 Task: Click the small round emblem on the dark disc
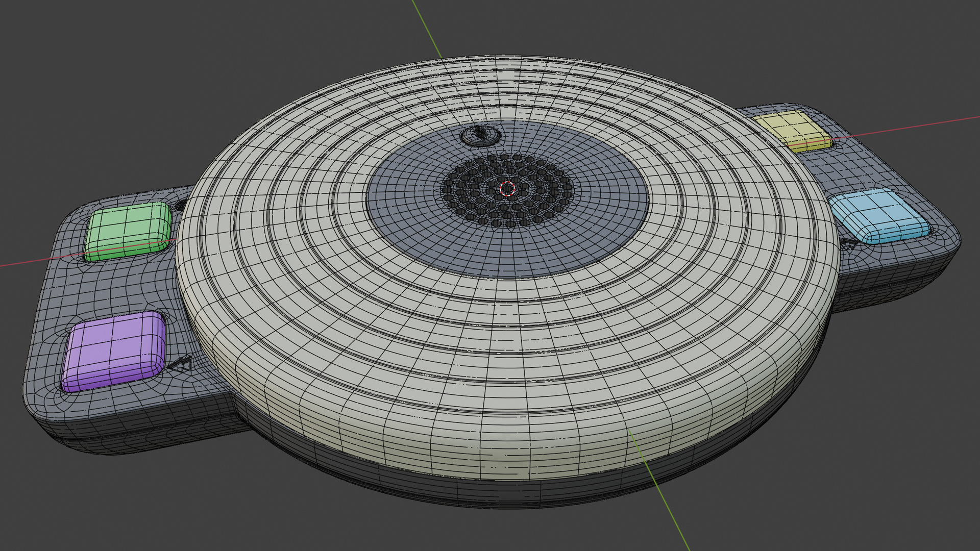480,135
